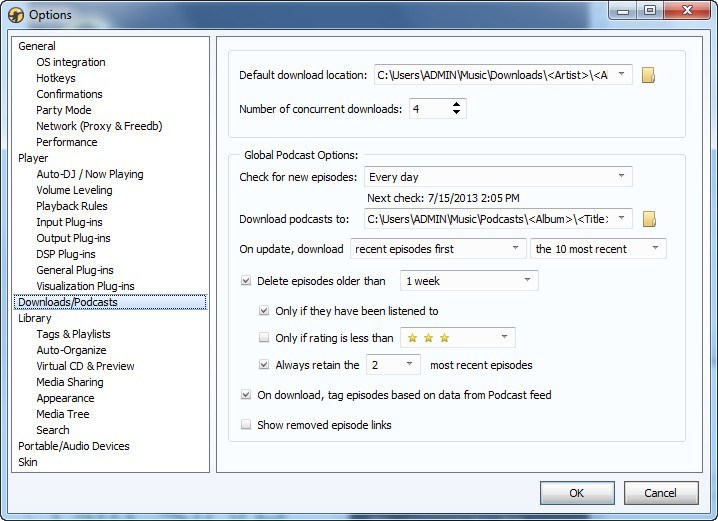Enable Show removed episode links
The image size is (718, 521).
246,425
